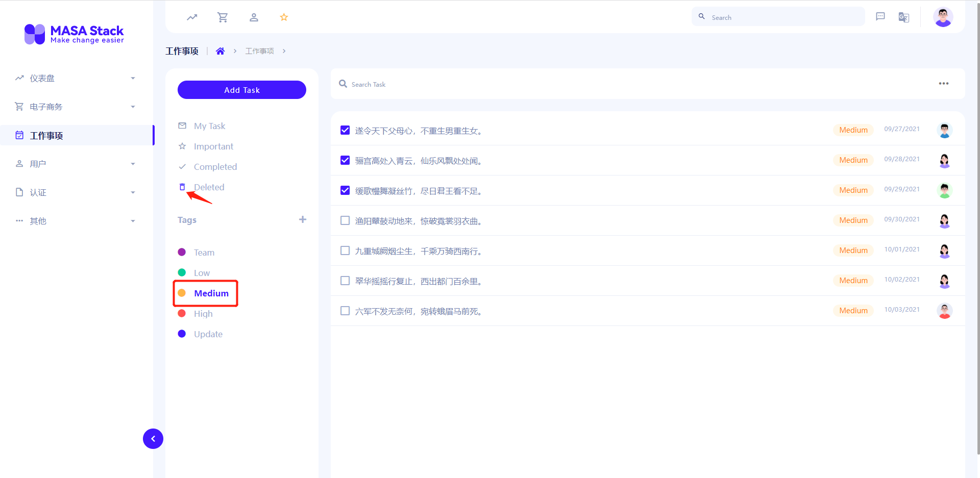This screenshot has width=980, height=478.
Task: Uncheck task 遂令天下父母心 checkbox
Action: click(x=345, y=130)
